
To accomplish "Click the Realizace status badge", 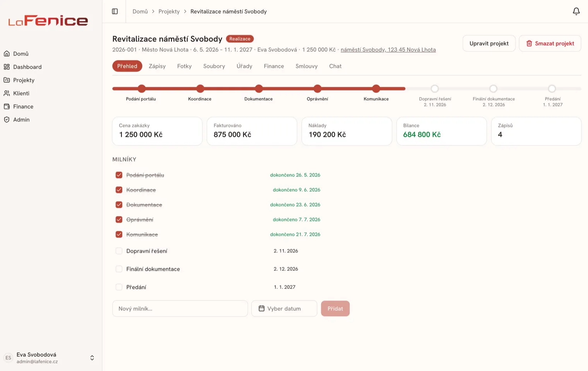I will tap(240, 39).
